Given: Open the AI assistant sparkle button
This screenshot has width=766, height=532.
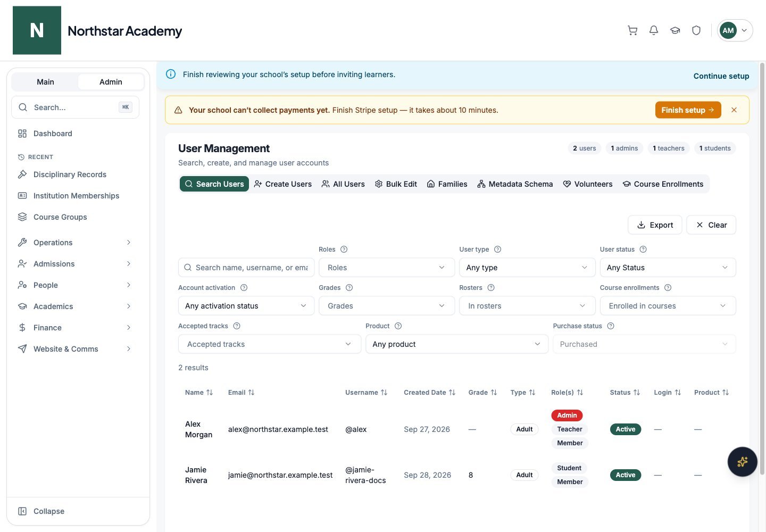Looking at the screenshot, I should click(x=742, y=461).
